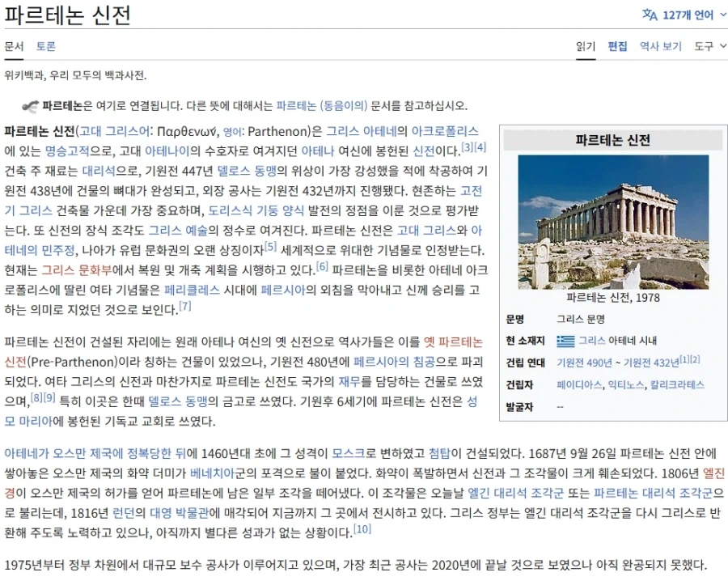Screen dimensions: 728x581
Task: Click the 영어 language label link
Action: click(231, 132)
